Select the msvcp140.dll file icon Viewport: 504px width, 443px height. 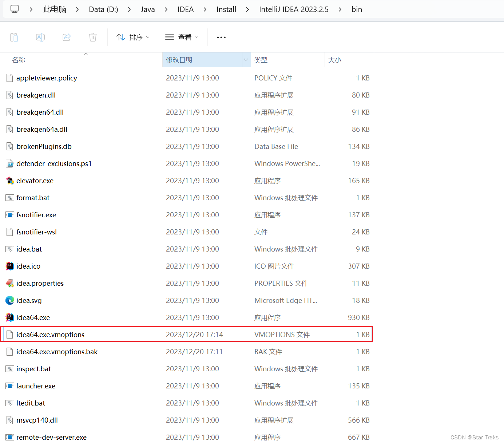tap(10, 420)
